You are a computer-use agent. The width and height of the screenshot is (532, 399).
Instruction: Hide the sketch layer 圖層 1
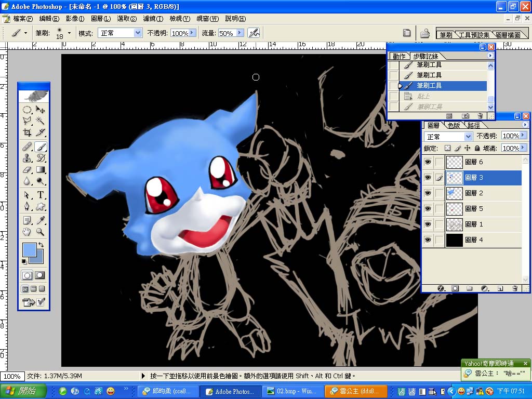coord(428,224)
